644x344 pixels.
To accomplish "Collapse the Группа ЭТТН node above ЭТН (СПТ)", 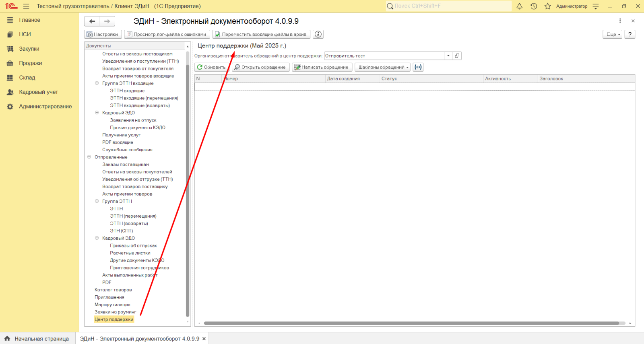I will pos(97,201).
